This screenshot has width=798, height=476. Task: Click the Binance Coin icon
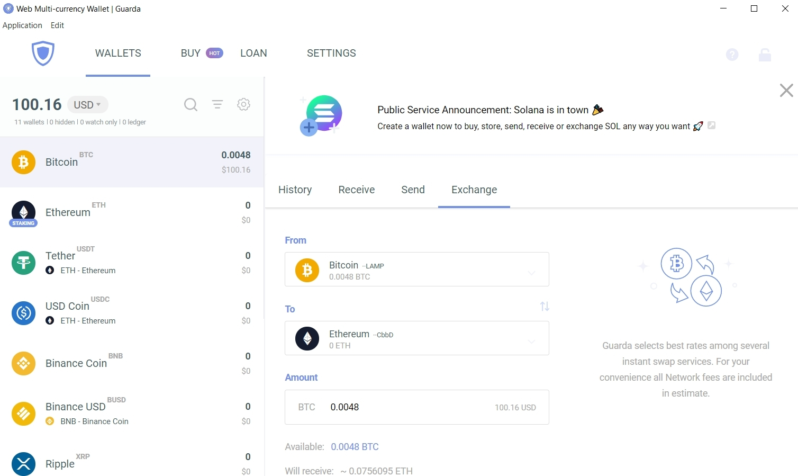click(23, 363)
